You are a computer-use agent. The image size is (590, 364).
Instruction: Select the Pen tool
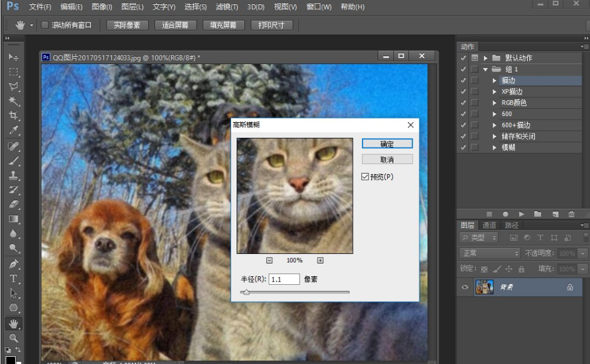[13, 264]
